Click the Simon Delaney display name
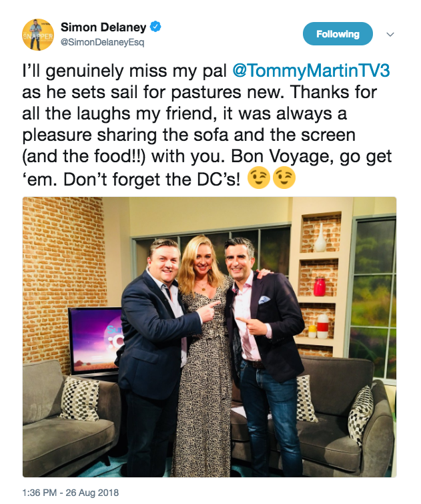Screen dimensions: 421x504 tap(103, 27)
